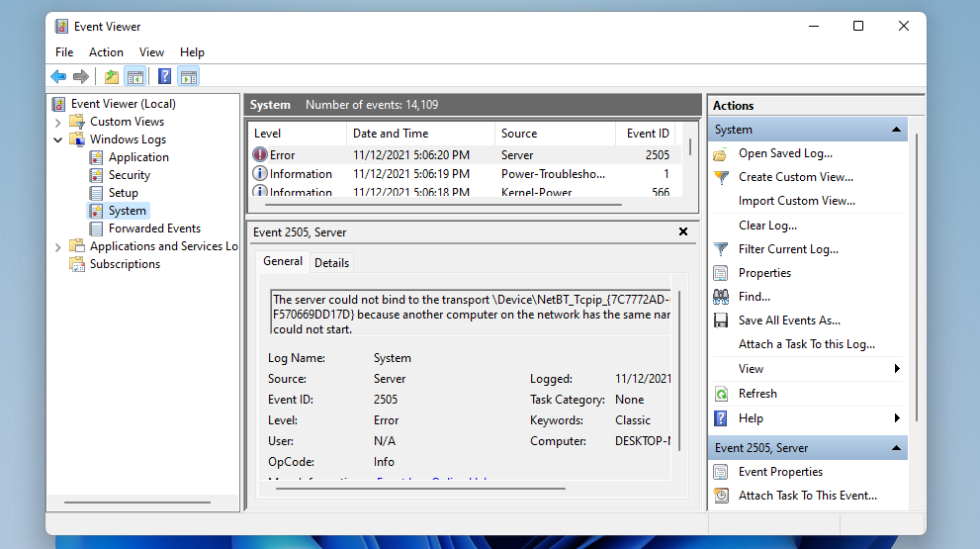
Task: Click the Setup log icon
Action: (x=96, y=193)
